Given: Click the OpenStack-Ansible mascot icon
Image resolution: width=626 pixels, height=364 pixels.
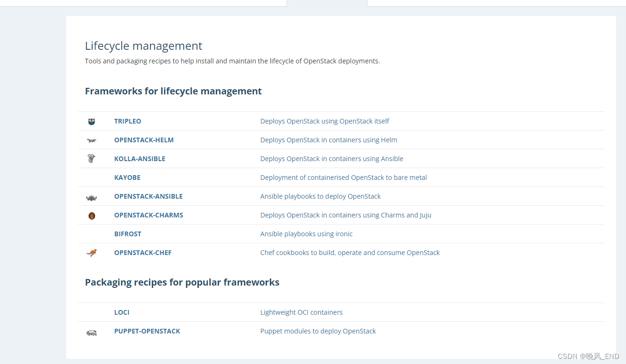Looking at the screenshot, I should pyautogui.click(x=92, y=197).
